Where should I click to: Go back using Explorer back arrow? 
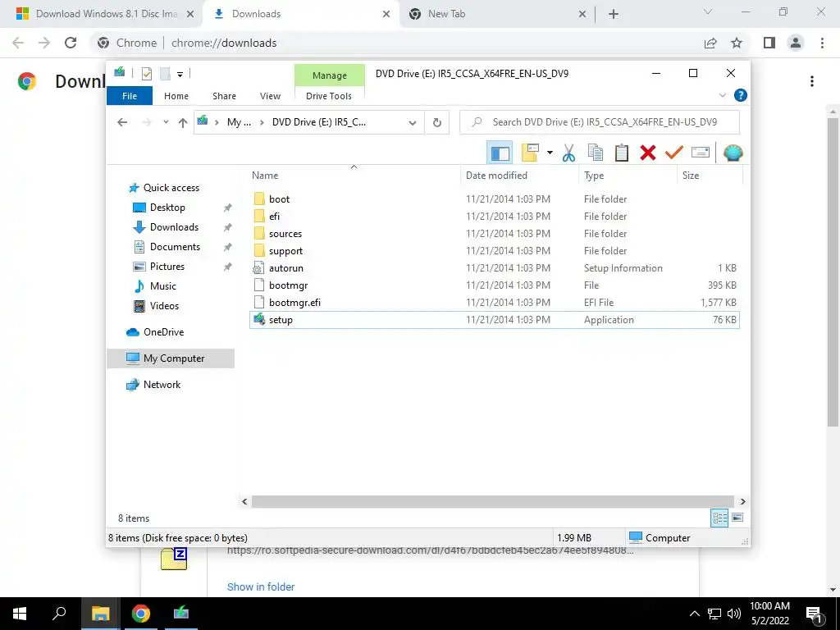[x=122, y=123]
